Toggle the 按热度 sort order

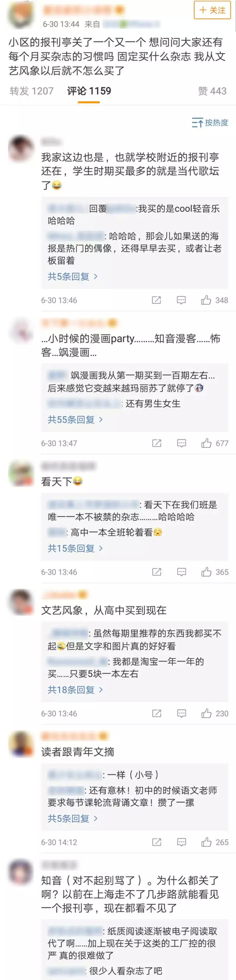click(x=210, y=122)
